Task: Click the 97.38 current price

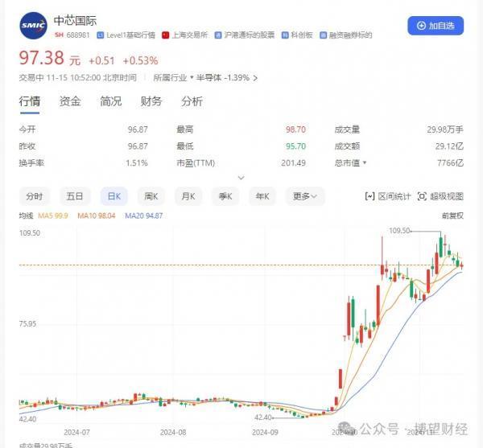Action: coord(42,58)
